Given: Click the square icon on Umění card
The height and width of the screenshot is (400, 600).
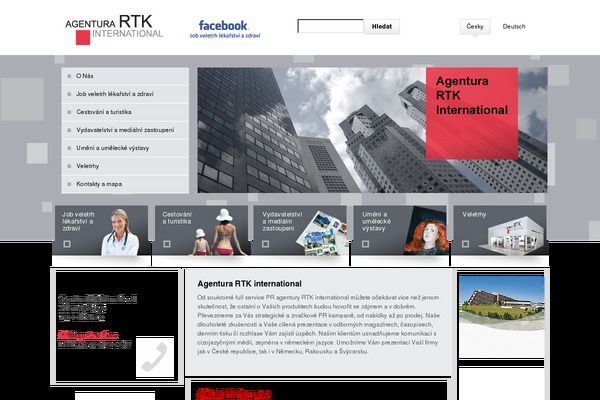Looking at the screenshot, I should click(x=365, y=244).
